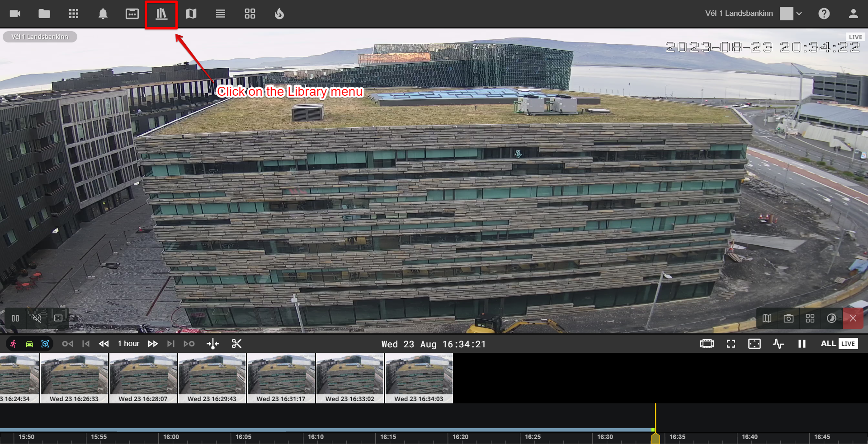868x444 pixels.
Task: Click the Library menu icon
Action: (161, 14)
